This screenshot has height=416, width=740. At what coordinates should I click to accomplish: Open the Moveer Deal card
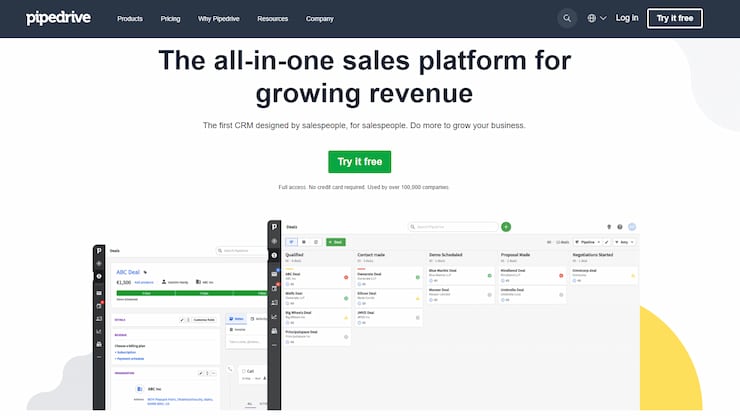coord(461,295)
